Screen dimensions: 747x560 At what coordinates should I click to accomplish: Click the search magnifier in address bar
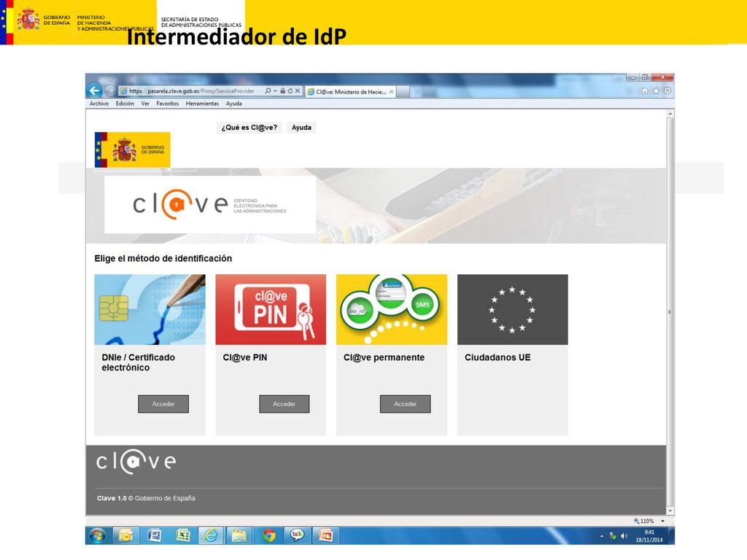(x=268, y=90)
